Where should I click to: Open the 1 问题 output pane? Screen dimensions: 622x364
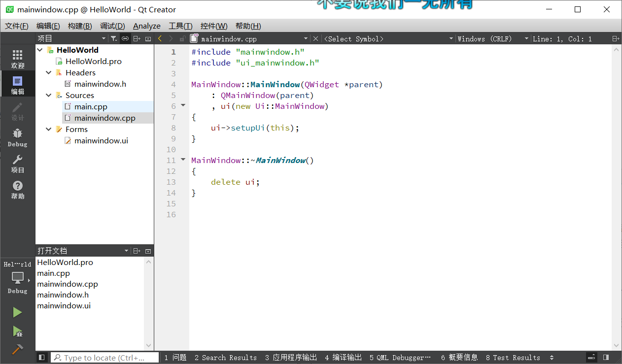(175, 358)
